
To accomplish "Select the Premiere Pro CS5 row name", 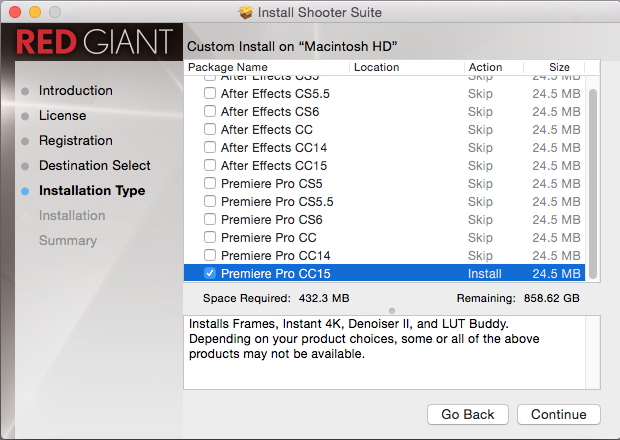I will pos(272,183).
